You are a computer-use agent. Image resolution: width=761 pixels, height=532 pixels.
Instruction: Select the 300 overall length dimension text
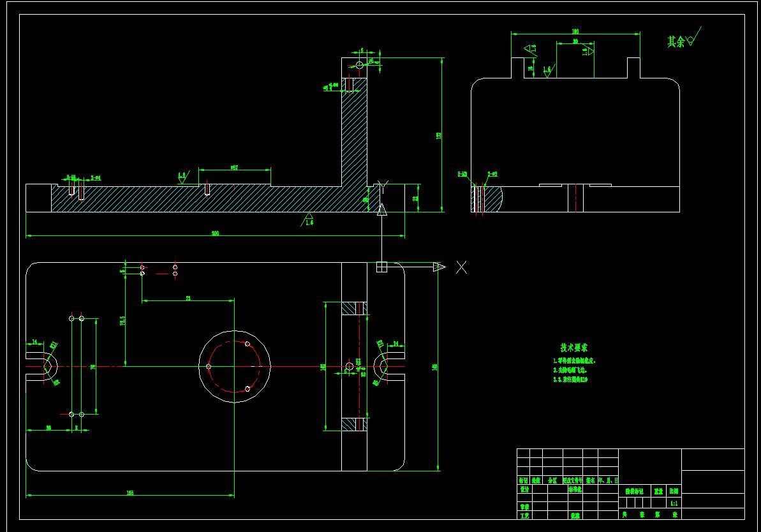click(x=215, y=233)
